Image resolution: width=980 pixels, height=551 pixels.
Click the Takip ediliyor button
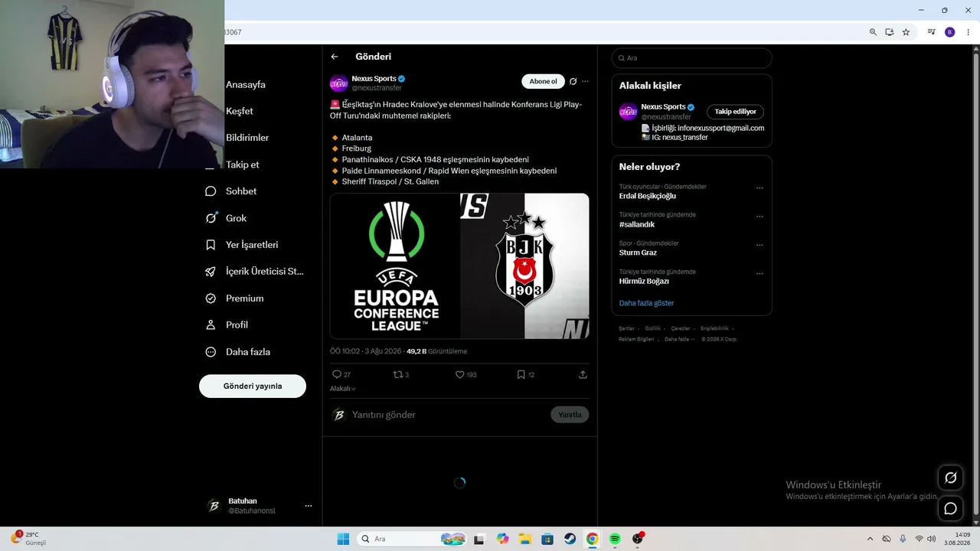pos(735,112)
